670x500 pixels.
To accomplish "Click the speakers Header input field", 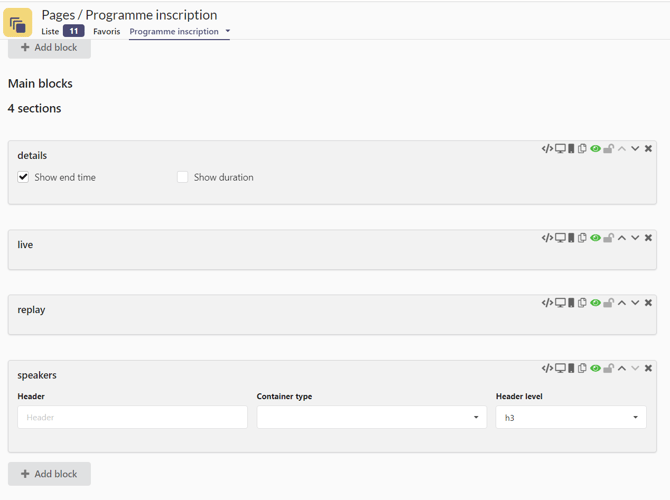I will click(x=132, y=417).
